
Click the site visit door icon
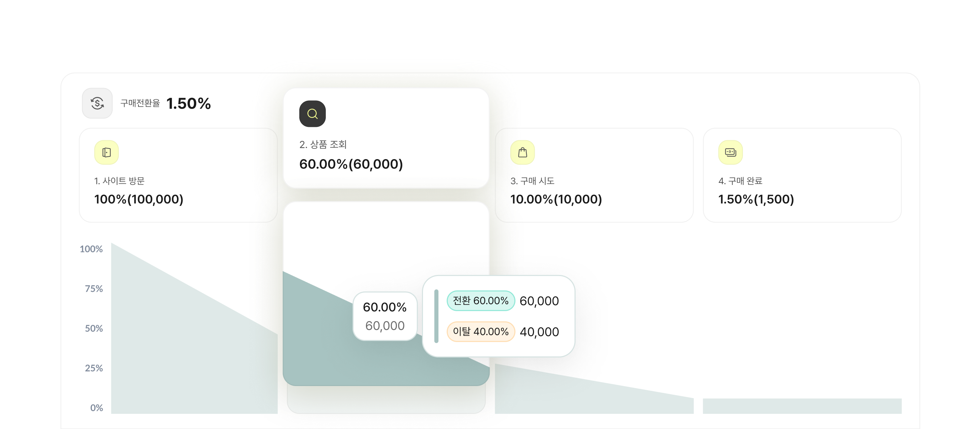click(x=107, y=152)
